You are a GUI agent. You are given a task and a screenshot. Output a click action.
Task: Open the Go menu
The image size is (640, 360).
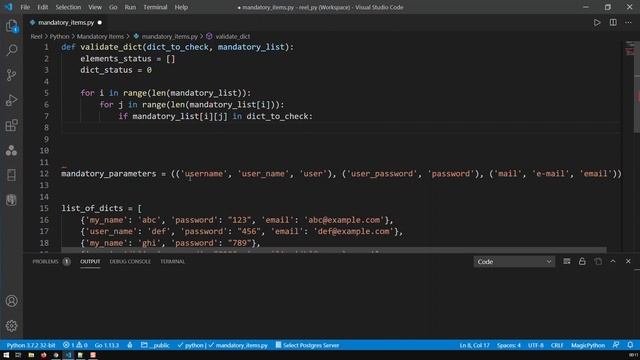pos(113,7)
